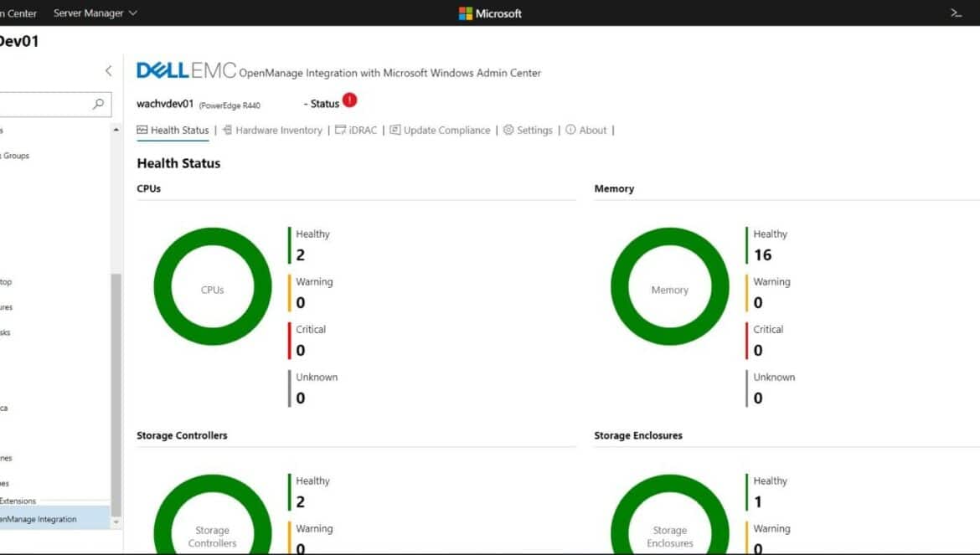Click the About info icon
Image resolution: width=980 pixels, height=555 pixels.
[570, 130]
